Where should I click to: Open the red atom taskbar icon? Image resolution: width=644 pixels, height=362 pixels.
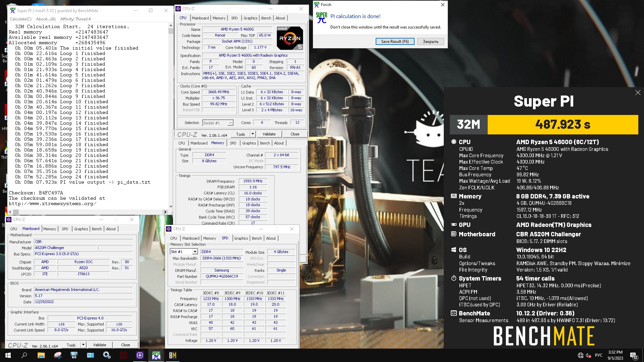(x=123, y=355)
